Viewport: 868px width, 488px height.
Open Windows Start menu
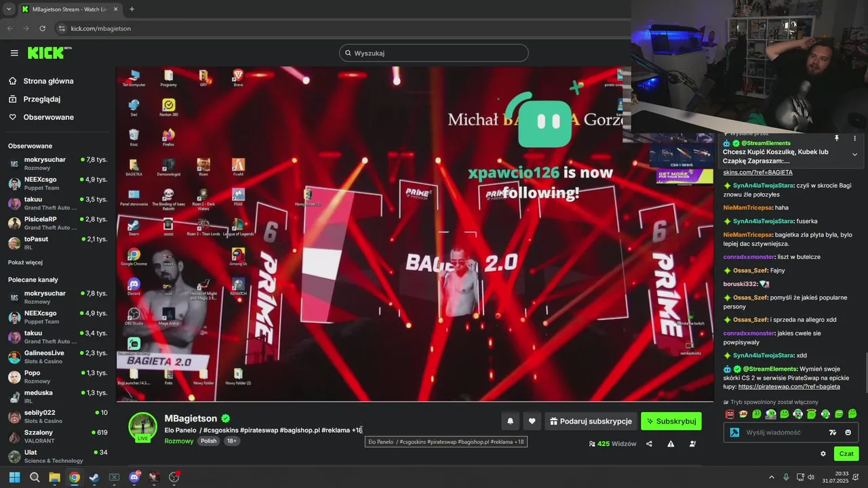[x=14, y=477]
